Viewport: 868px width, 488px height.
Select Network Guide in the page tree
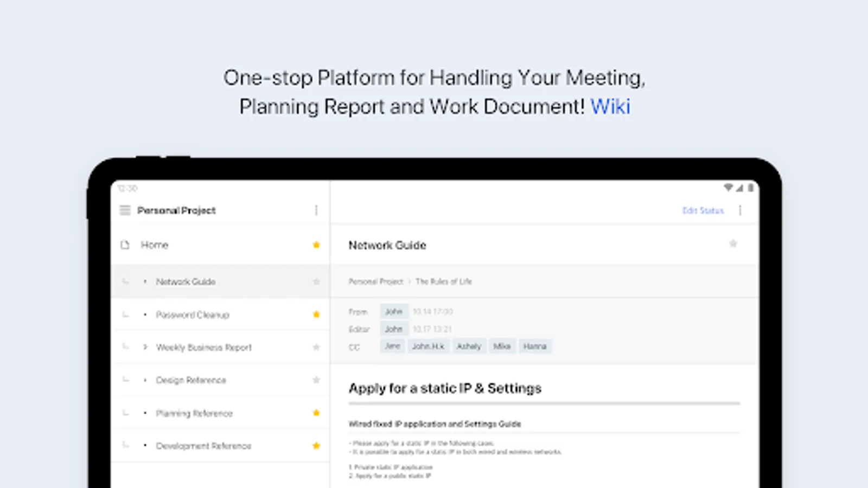[186, 281]
